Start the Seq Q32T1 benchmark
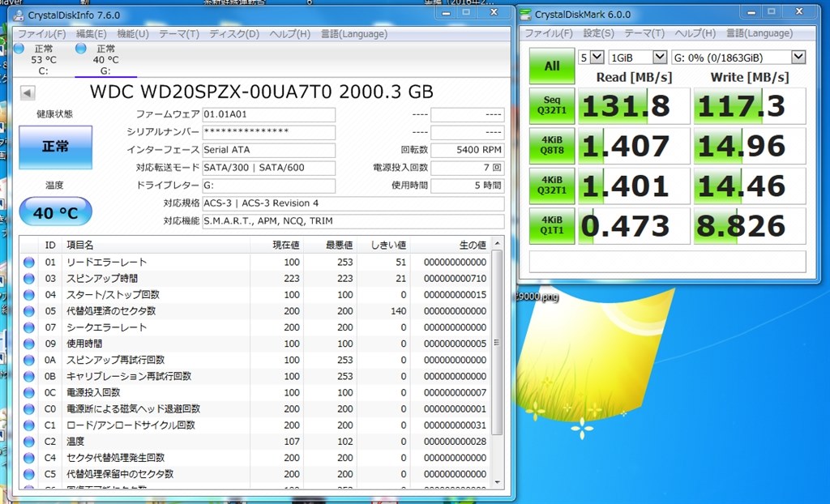 click(x=551, y=105)
